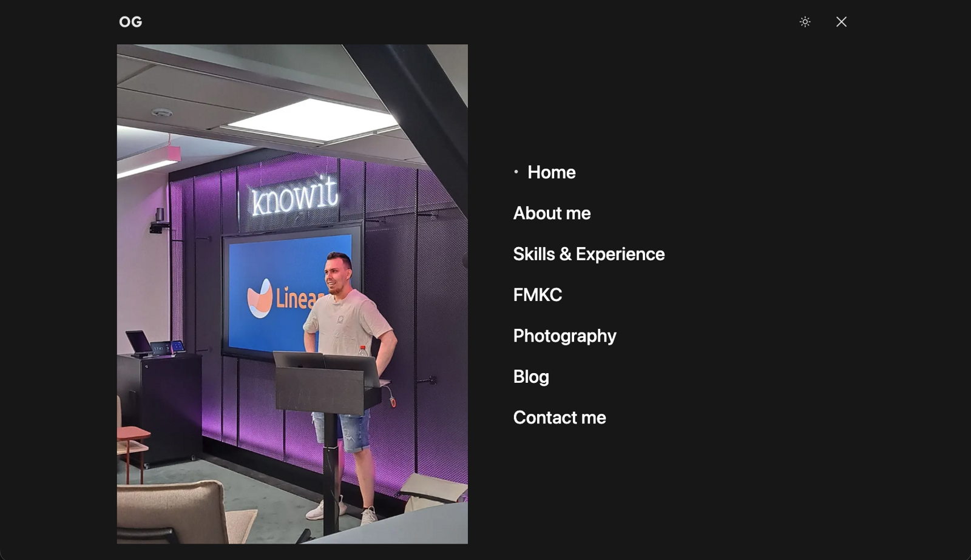This screenshot has width=971, height=560.
Task: Go to the Home page
Action: tap(551, 172)
